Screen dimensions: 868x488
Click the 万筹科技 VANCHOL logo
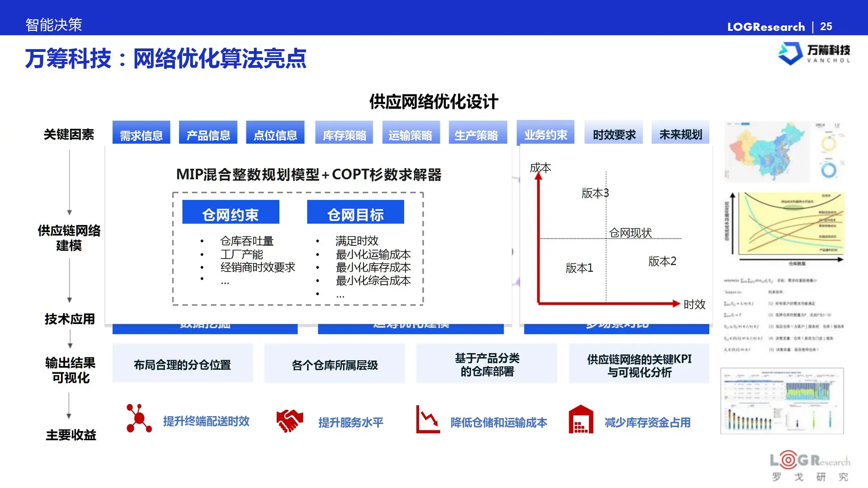[814, 54]
